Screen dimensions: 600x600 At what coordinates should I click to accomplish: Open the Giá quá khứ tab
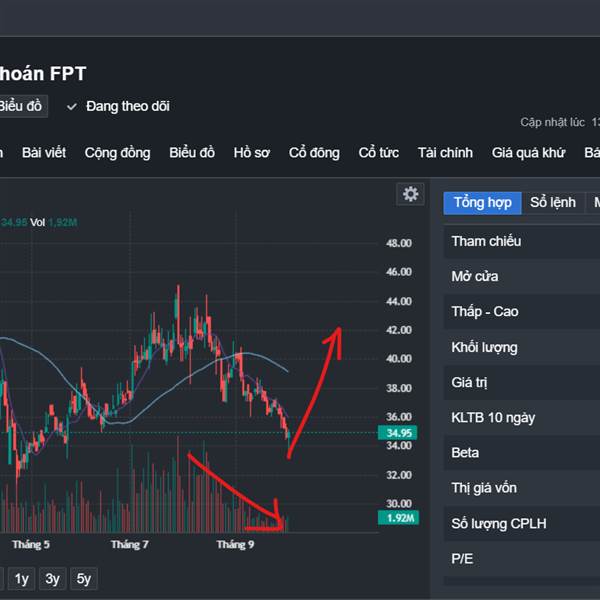click(x=529, y=153)
